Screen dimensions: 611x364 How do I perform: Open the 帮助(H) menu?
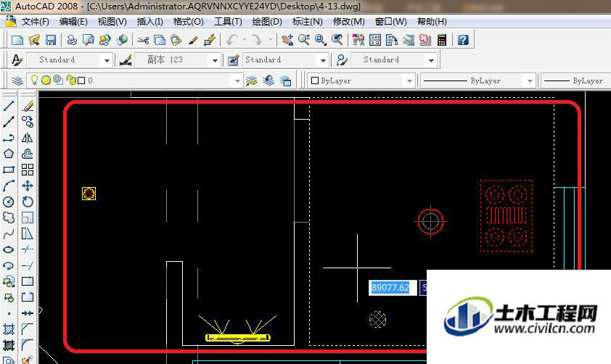click(432, 22)
